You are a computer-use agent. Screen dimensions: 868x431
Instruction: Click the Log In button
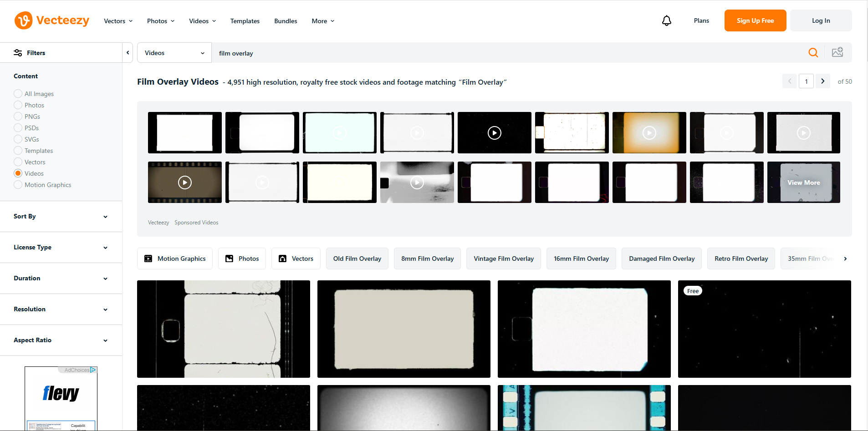pos(821,20)
